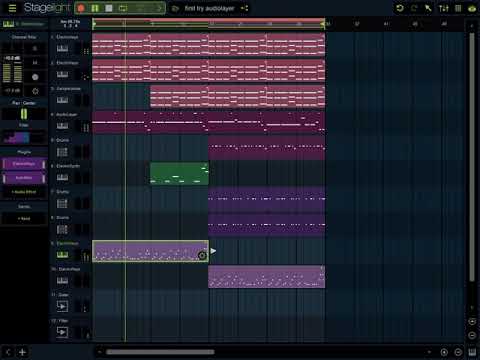Pause playback with the green pause button

pyautogui.click(x=95, y=8)
